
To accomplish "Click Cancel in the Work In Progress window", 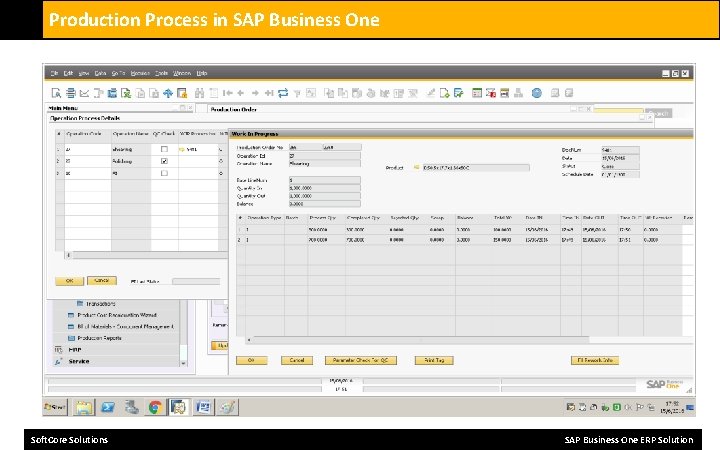I will point(297,360).
